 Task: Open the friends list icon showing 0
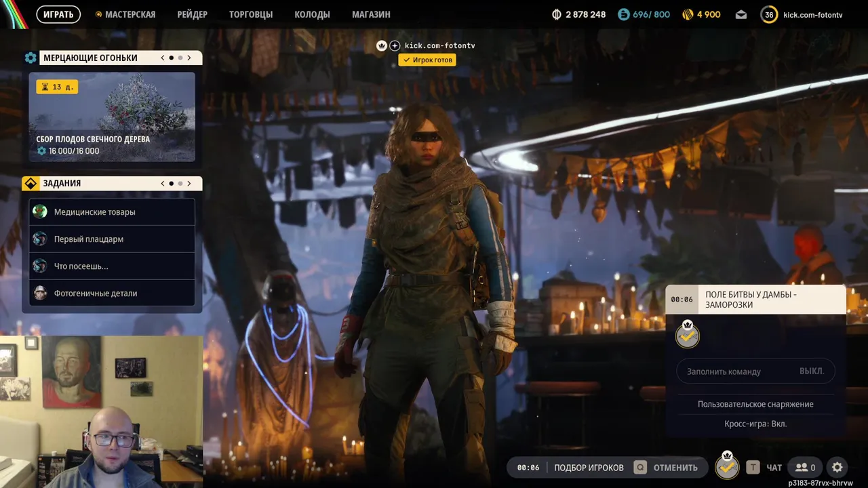(806, 468)
